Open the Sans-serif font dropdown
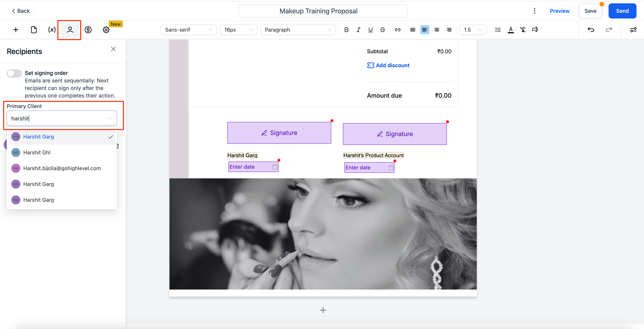The height and width of the screenshot is (329, 644). (188, 30)
